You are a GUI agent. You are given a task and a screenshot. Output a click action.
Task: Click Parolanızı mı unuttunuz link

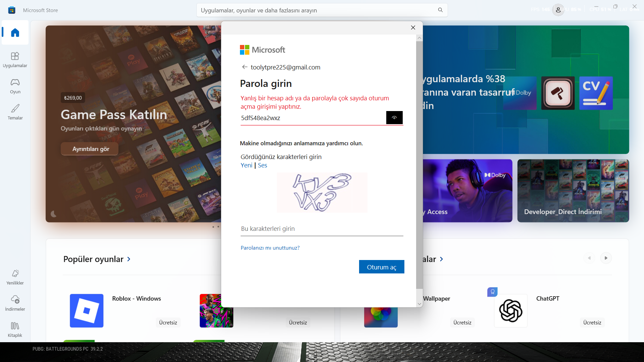pos(270,248)
